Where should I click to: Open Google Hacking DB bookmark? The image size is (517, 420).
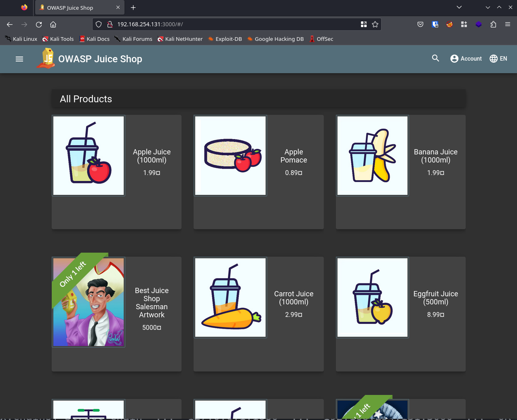(275, 39)
